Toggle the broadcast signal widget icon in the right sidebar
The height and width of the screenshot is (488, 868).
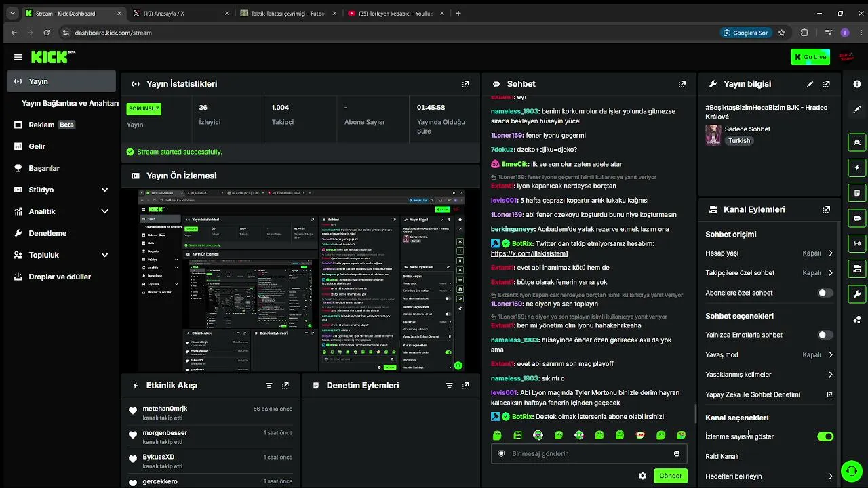coord(857,243)
